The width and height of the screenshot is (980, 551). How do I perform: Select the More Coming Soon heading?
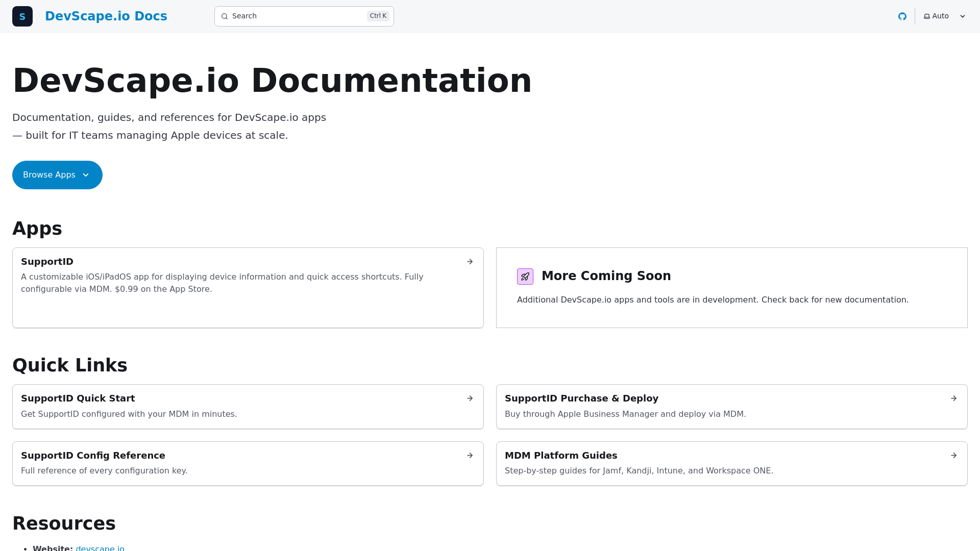[606, 276]
